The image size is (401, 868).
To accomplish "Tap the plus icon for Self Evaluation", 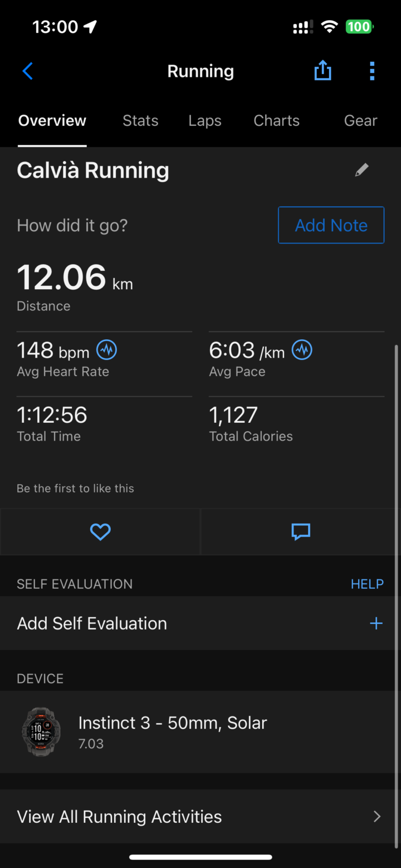I will coord(376,623).
